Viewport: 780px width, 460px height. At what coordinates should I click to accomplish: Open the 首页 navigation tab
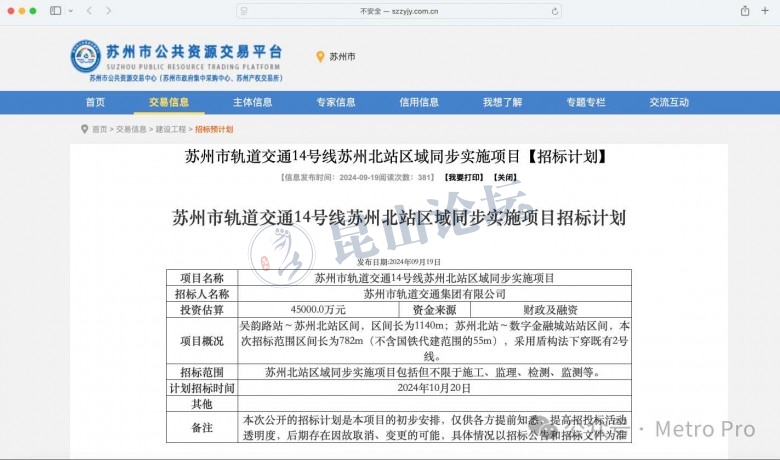95,102
